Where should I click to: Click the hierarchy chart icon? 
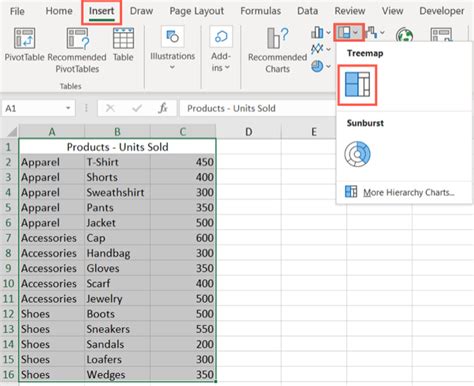pyautogui.click(x=344, y=33)
